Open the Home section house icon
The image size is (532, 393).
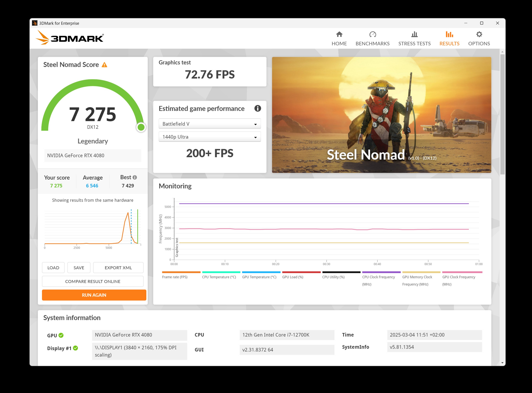[339, 35]
